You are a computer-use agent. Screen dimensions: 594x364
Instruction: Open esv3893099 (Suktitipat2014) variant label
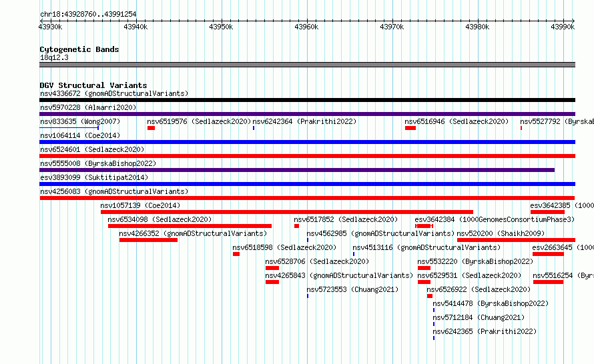coord(94,177)
